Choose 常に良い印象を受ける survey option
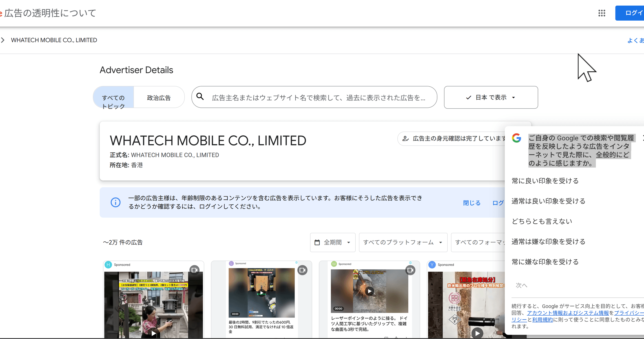Image resolution: width=644 pixels, height=339 pixels. point(545,181)
